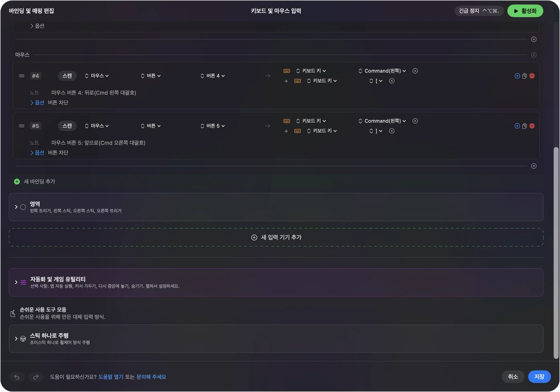Delete binding #5 with the red minus icon
This screenshot has height=392, width=560.
(532, 126)
